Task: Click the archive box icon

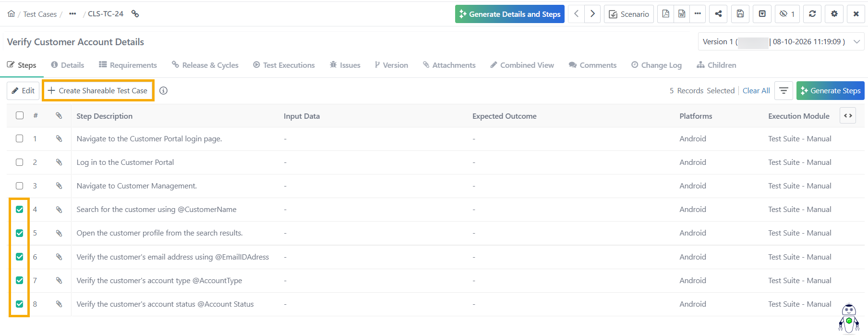Action: pyautogui.click(x=762, y=14)
